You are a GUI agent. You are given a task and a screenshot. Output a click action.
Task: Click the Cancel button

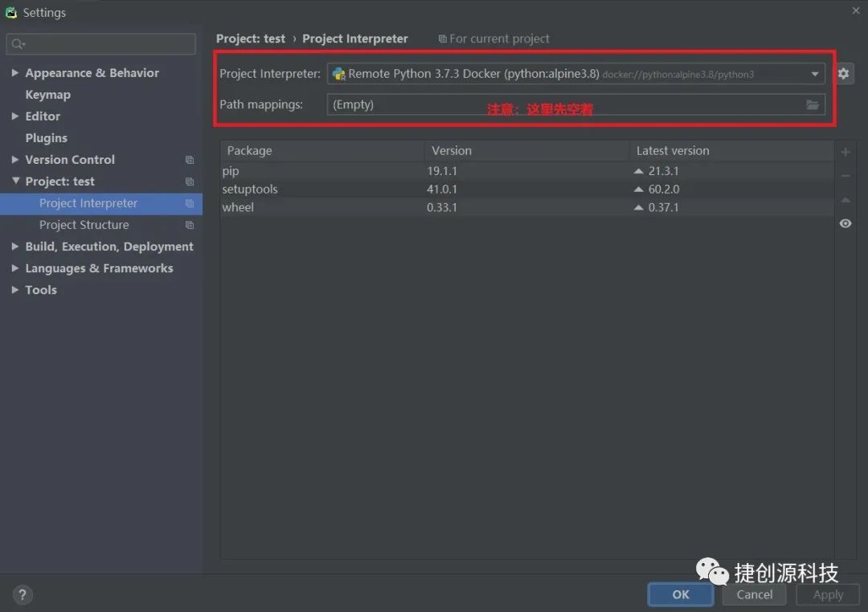[x=753, y=594]
